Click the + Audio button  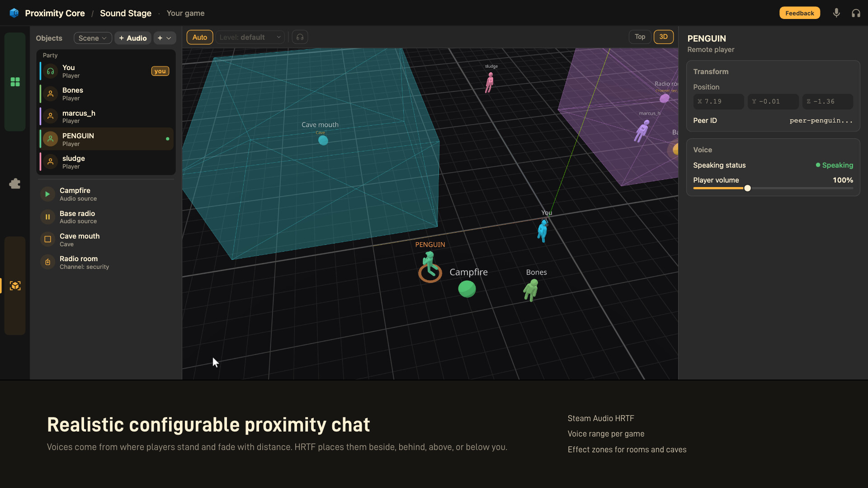coord(133,38)
